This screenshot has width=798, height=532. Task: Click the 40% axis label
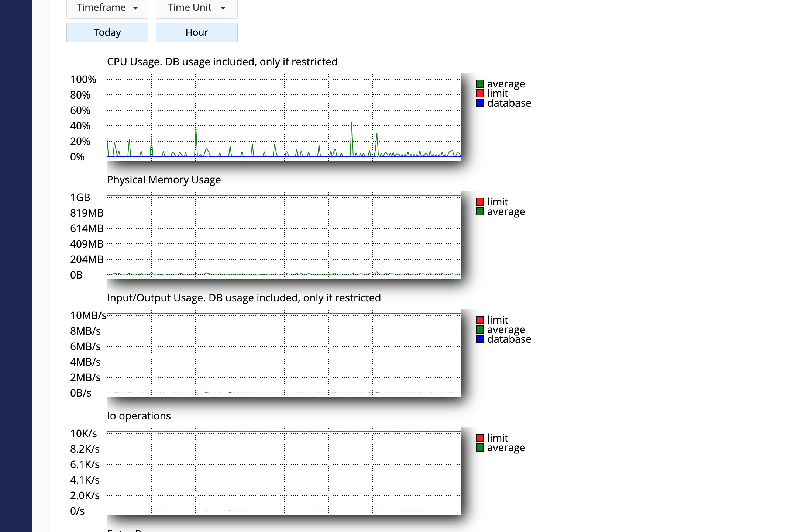tap(80, 126)
